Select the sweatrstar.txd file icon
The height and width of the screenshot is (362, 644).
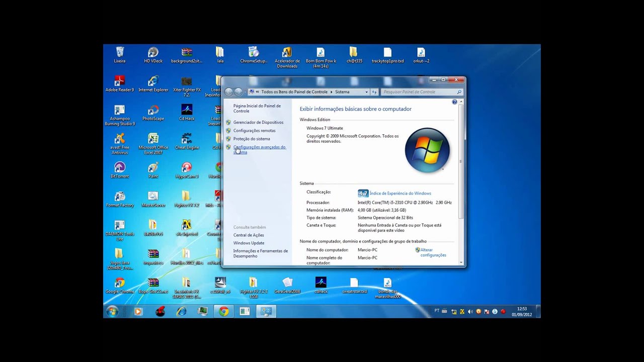354,286
